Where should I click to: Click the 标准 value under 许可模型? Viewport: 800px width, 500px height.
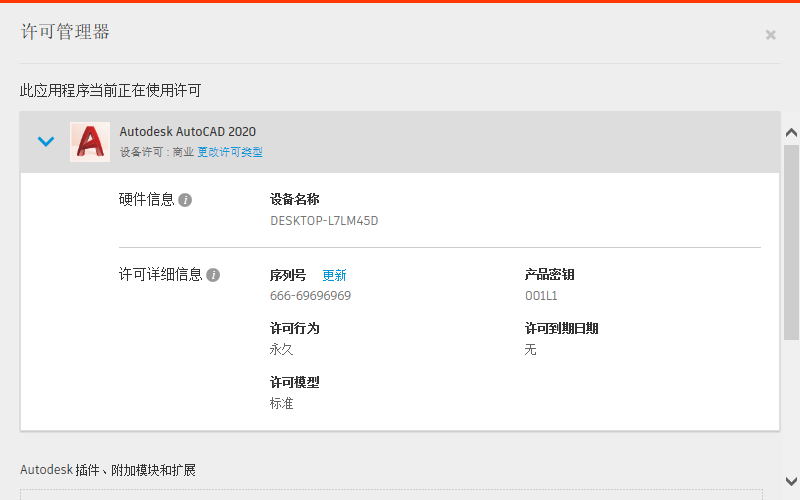pos(281,404)
